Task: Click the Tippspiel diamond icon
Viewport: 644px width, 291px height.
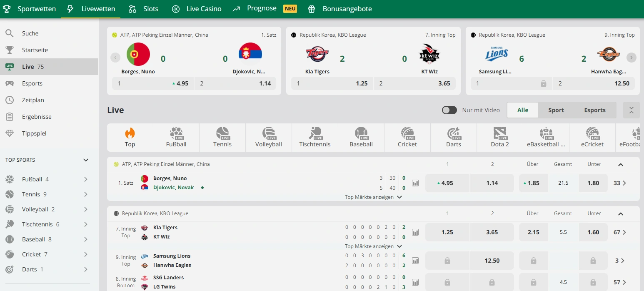Action: (x=9, y=133)
